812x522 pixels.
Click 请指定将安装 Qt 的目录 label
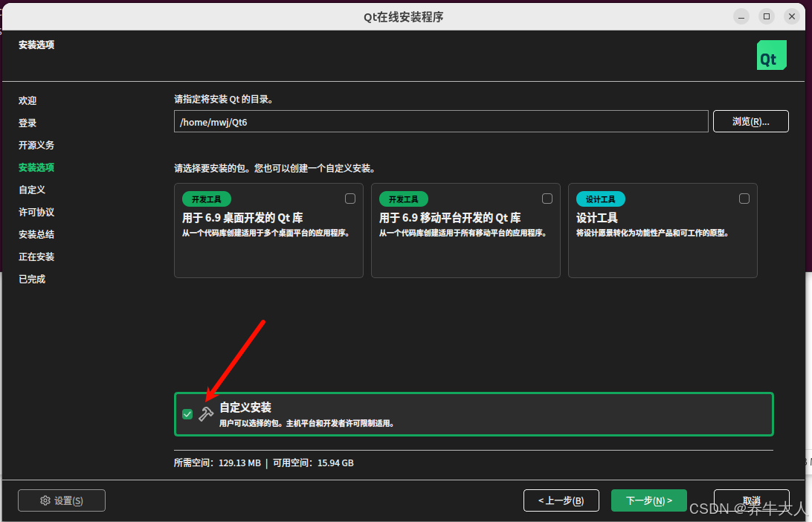click(x=224, y=99)
